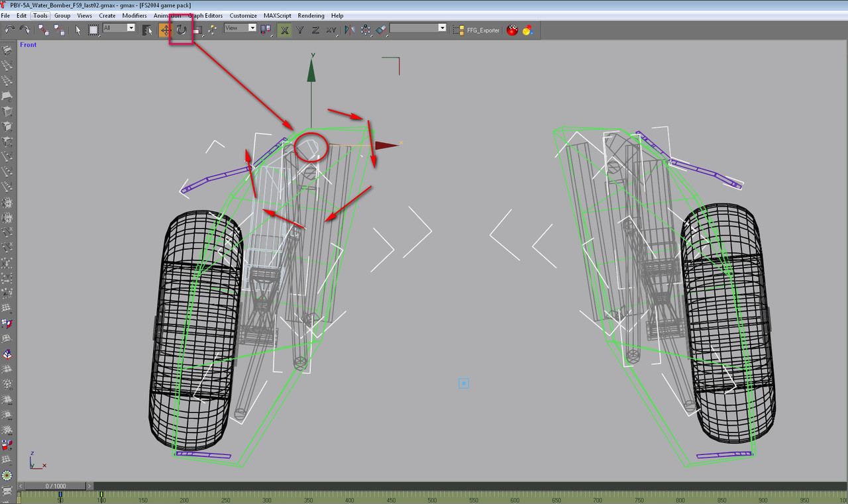The height and width of the screenshot is (504, 848).
Task: Click the Array tool icon
Action: coord(366,30)
